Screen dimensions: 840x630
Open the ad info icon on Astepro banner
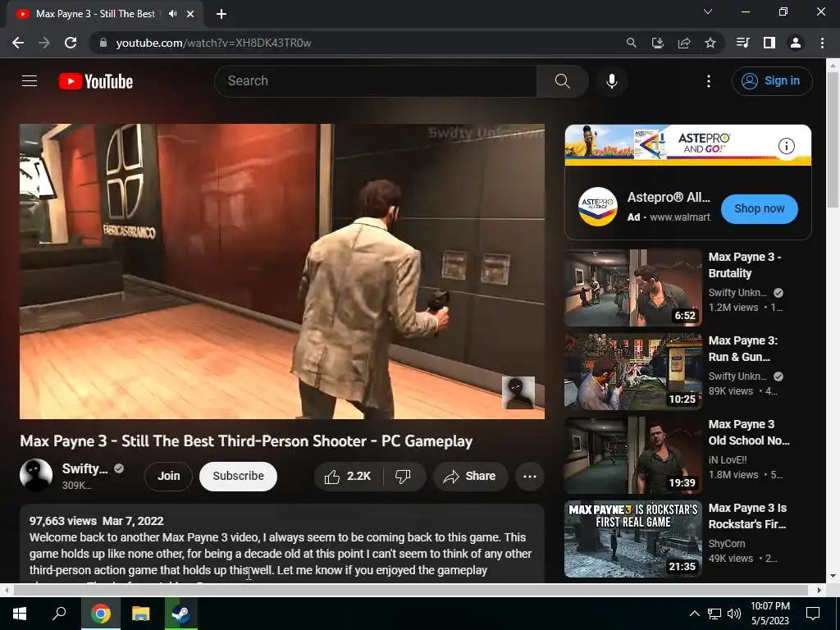[786, 146]
